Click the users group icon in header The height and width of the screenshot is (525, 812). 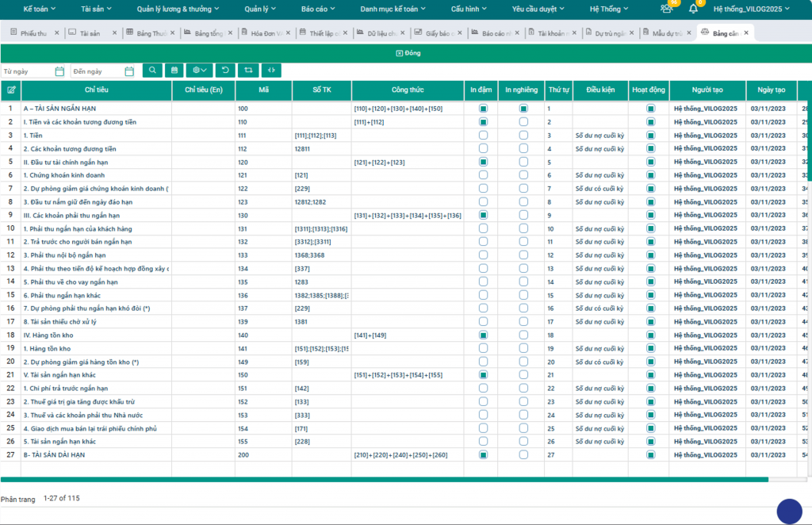point(666,9)
